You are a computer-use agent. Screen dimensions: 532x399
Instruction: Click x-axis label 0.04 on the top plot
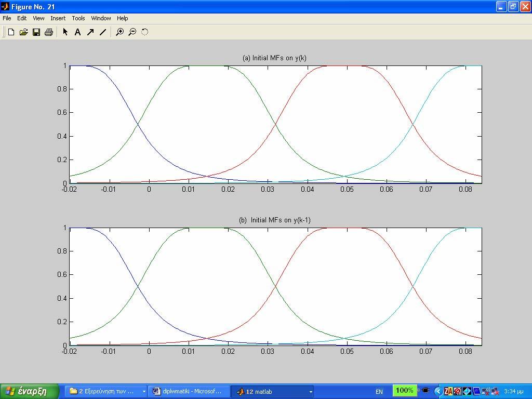click(x=308, y=189)
